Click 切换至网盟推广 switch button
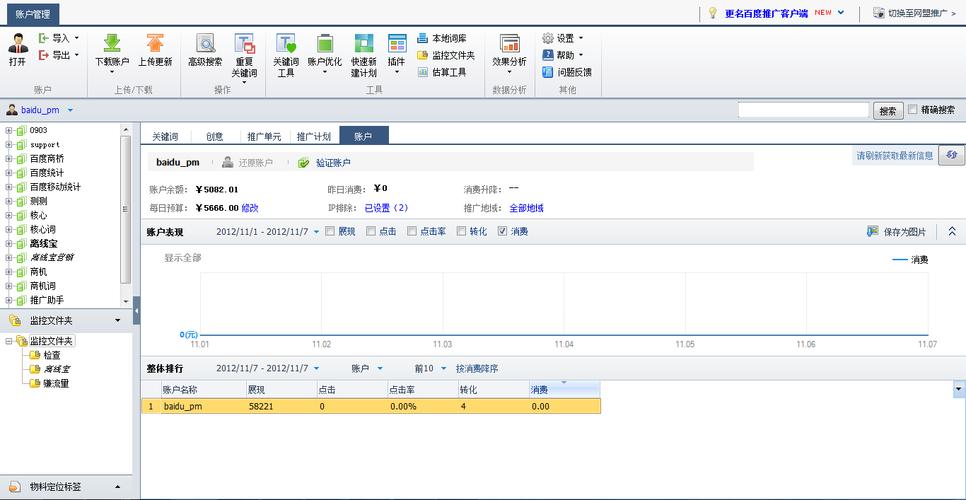 (914, 13)
